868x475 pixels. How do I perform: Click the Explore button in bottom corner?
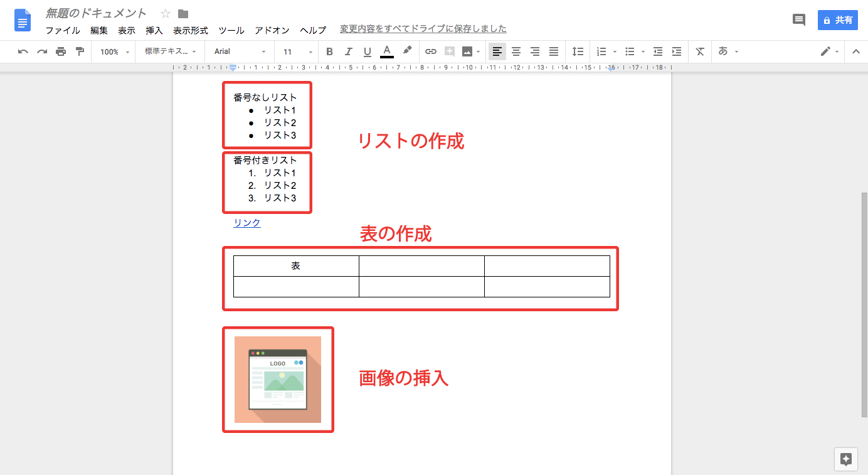click(x=845, y=459)
